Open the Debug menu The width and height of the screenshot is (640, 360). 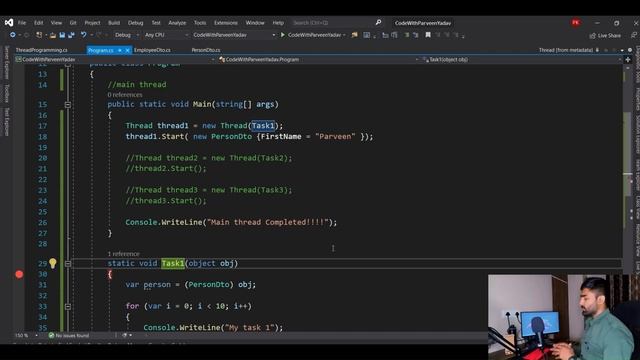tap(136, 23)
